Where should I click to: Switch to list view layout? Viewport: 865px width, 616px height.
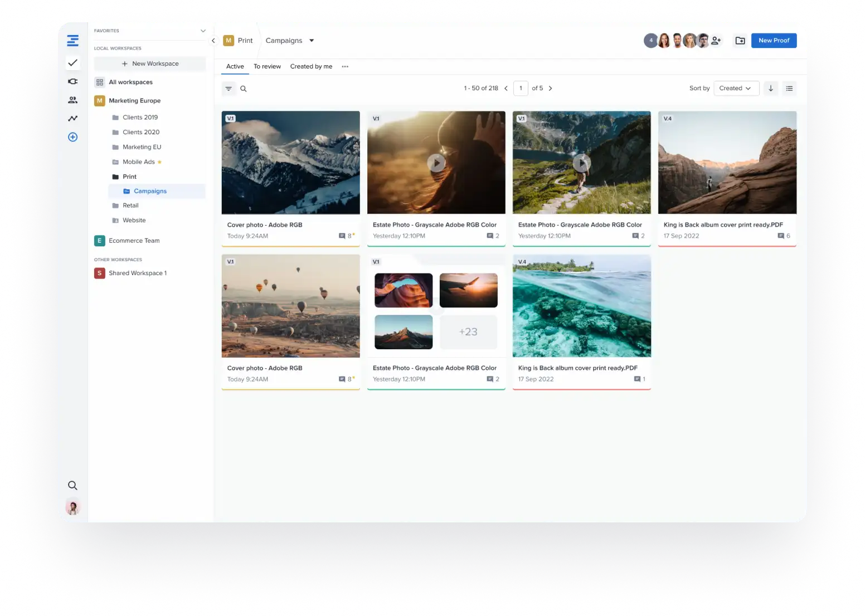[x=789, y=88]
